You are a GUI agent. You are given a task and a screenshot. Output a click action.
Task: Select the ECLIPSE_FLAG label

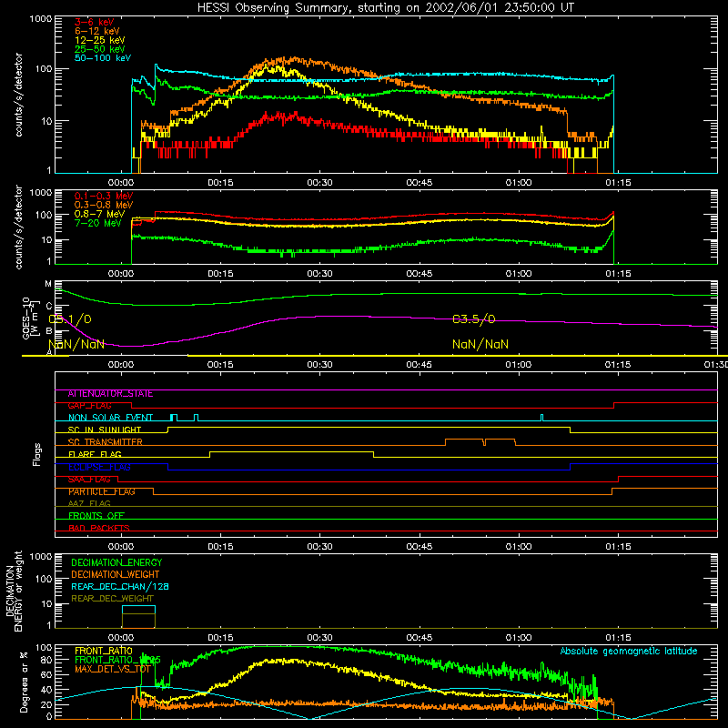[x=99, y=467]
